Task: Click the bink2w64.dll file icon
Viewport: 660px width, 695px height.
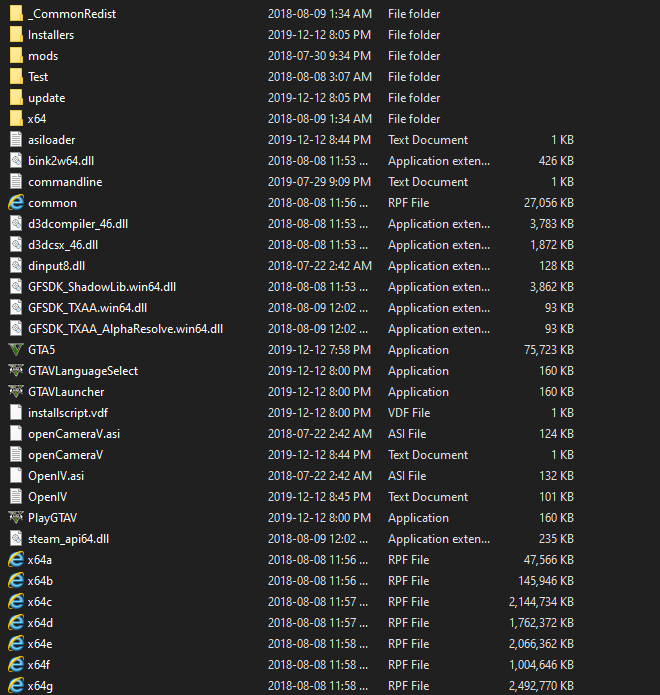Action: tap(16, 160)
